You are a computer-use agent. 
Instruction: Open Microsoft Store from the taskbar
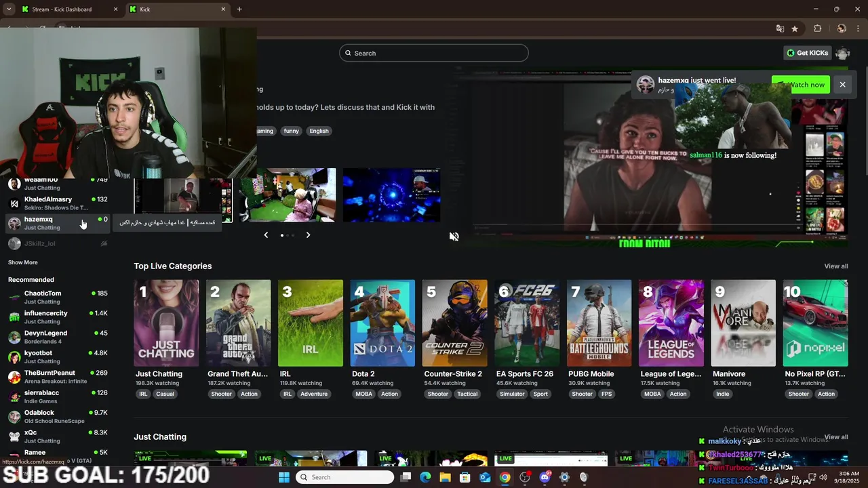tap(465, 477)
